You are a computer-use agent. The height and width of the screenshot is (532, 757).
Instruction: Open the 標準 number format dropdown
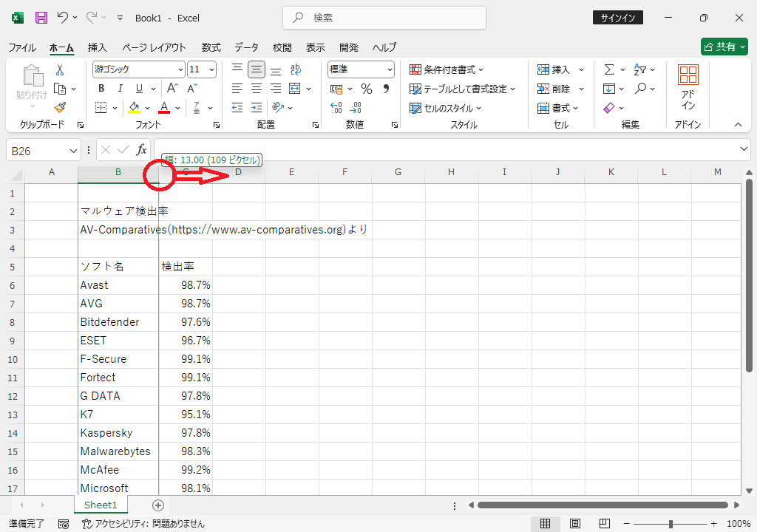[x=390, y=69]
